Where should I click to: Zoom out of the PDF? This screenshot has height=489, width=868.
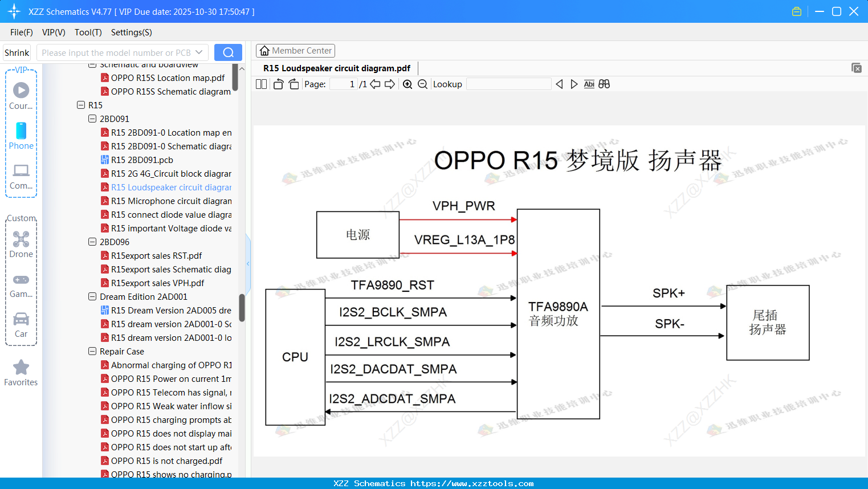tap(422, 84)
